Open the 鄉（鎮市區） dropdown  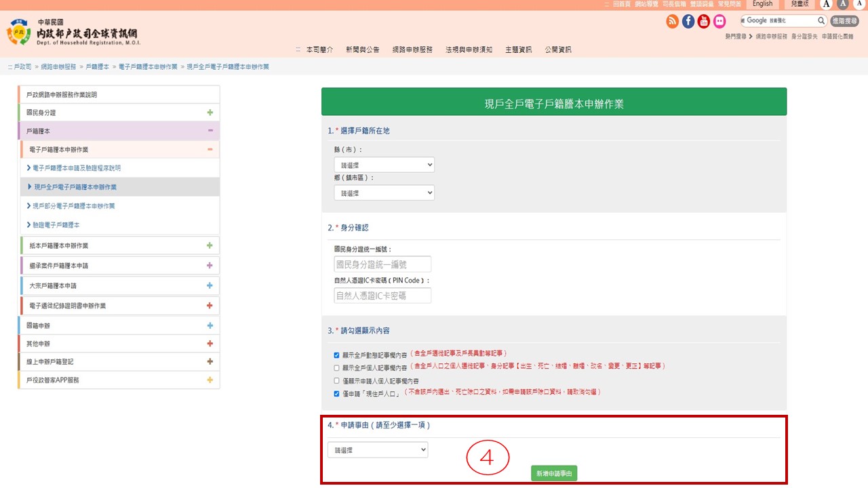(x=384, y=193)
